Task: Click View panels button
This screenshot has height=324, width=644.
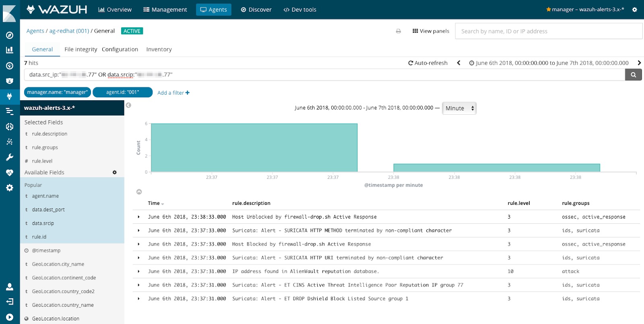Action: point(431,31)
